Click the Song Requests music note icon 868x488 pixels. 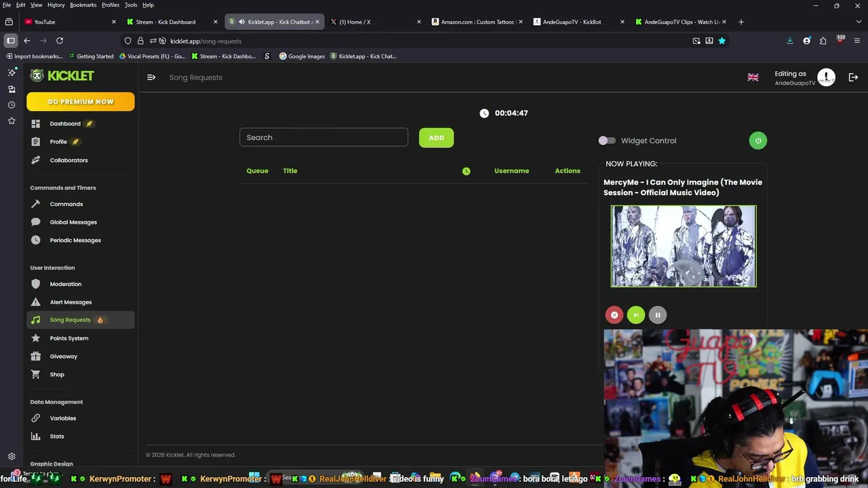pos(36,320)
